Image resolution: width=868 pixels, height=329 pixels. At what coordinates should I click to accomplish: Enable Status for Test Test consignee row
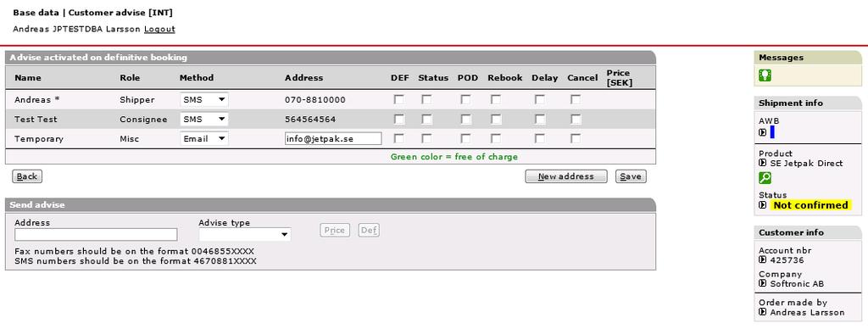tap(426, 119)
